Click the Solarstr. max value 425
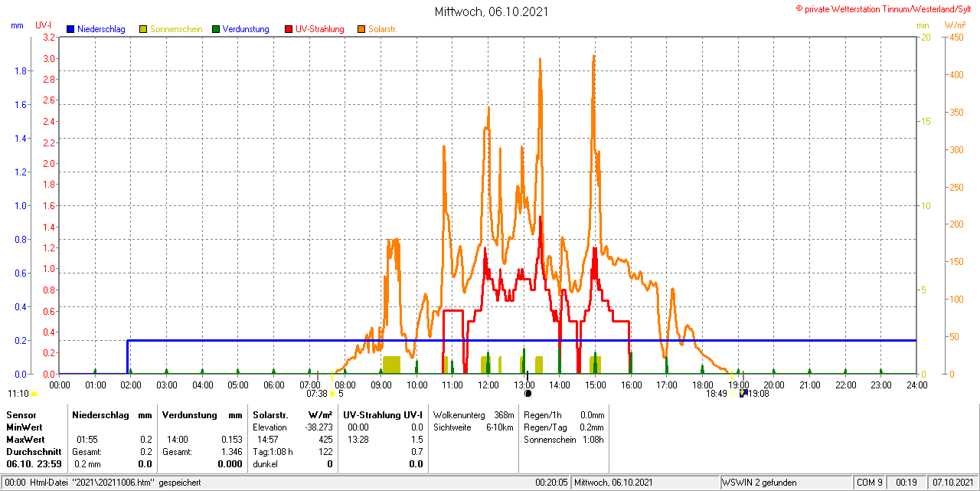980x491 pixels. coord(325,440)
